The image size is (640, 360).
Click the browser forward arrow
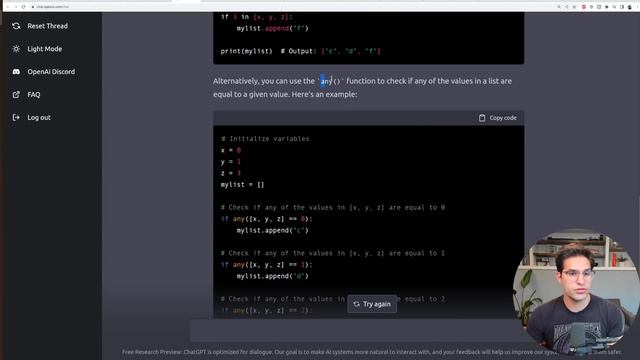(x=16, y=7)
